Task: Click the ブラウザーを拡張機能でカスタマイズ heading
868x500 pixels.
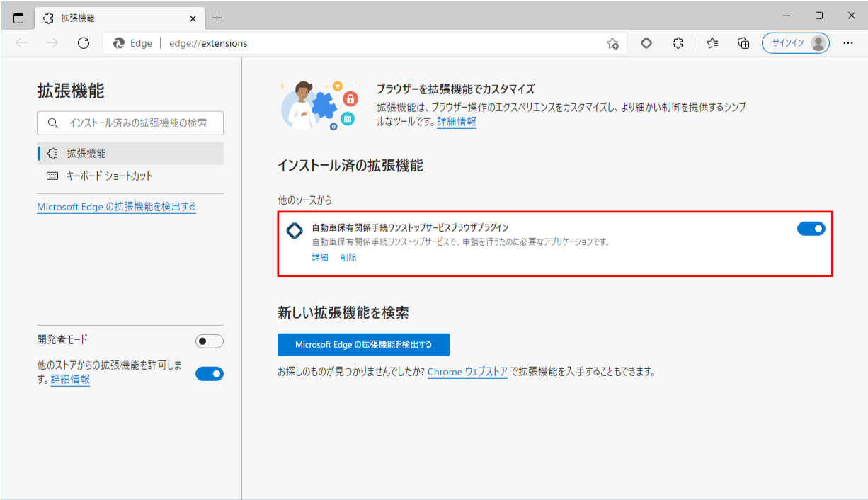Action: (x=455, y=89)
